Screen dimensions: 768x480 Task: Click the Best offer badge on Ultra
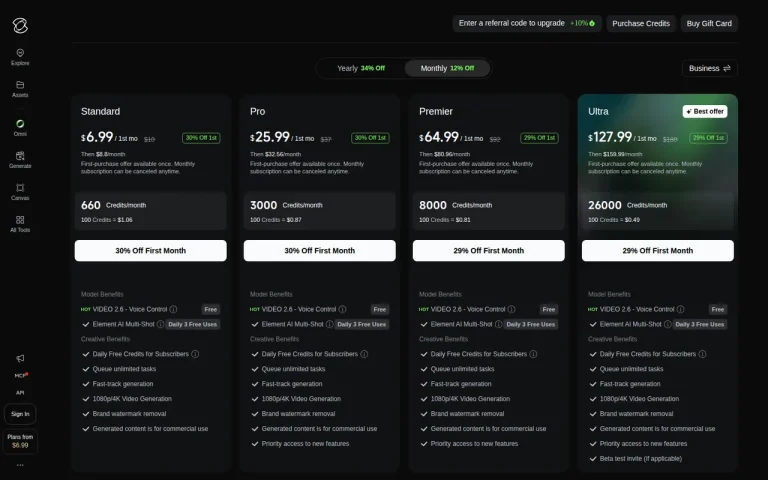705,112
